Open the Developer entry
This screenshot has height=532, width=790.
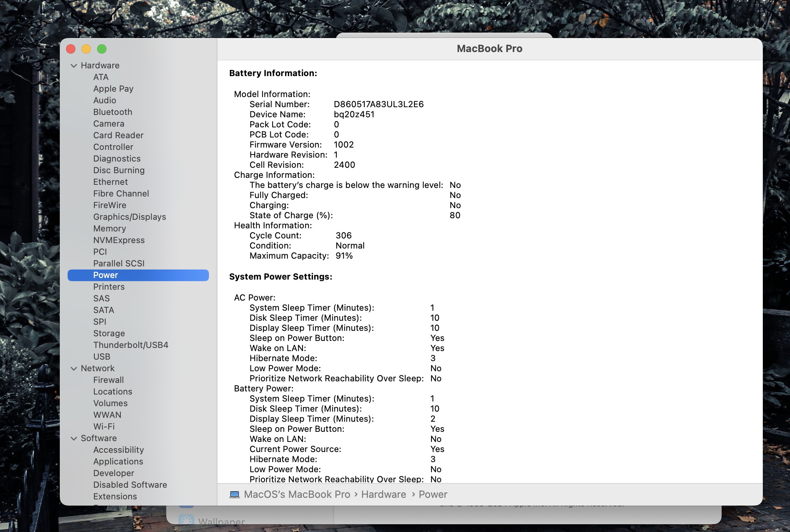[x=114, y=473]
